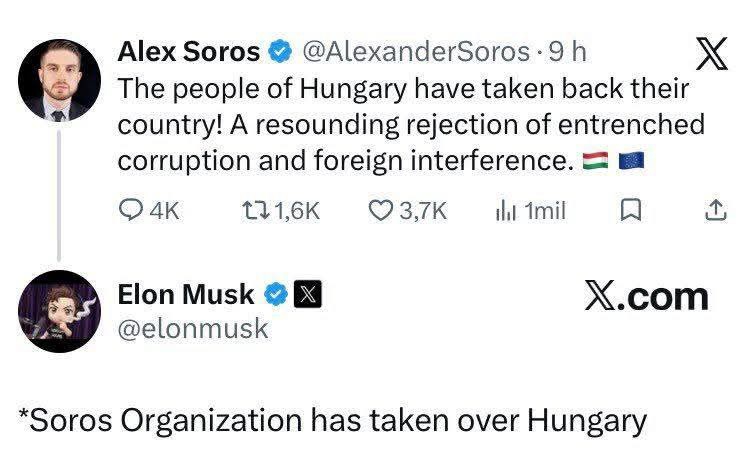Click the reply speech bubble icon
The width and height of the screenshot is (750, 469).
132,210
